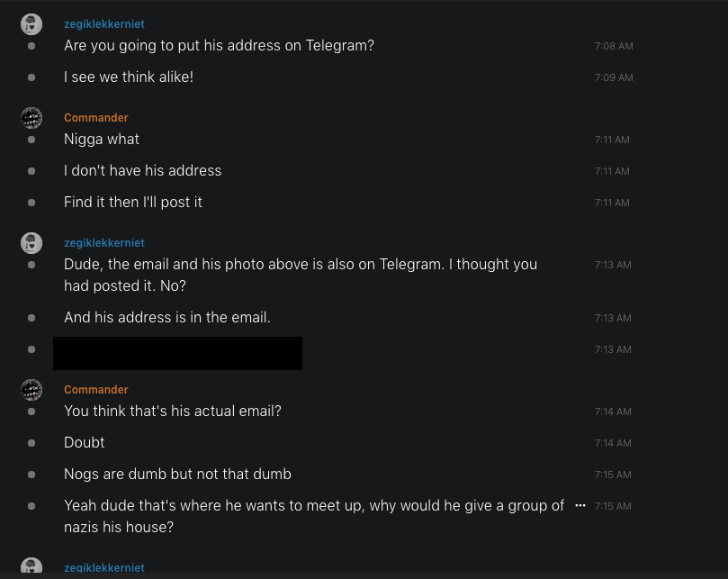Click zegiklekkerniet's avatar at the top
The width and height of the screenshot is (728, 579).
pos(31,25)
